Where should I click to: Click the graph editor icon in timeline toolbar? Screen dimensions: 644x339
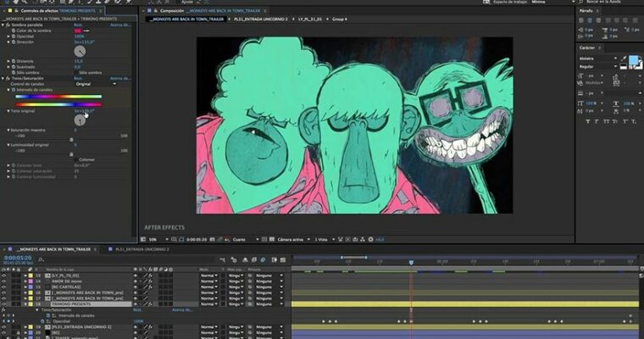[283, 259]
